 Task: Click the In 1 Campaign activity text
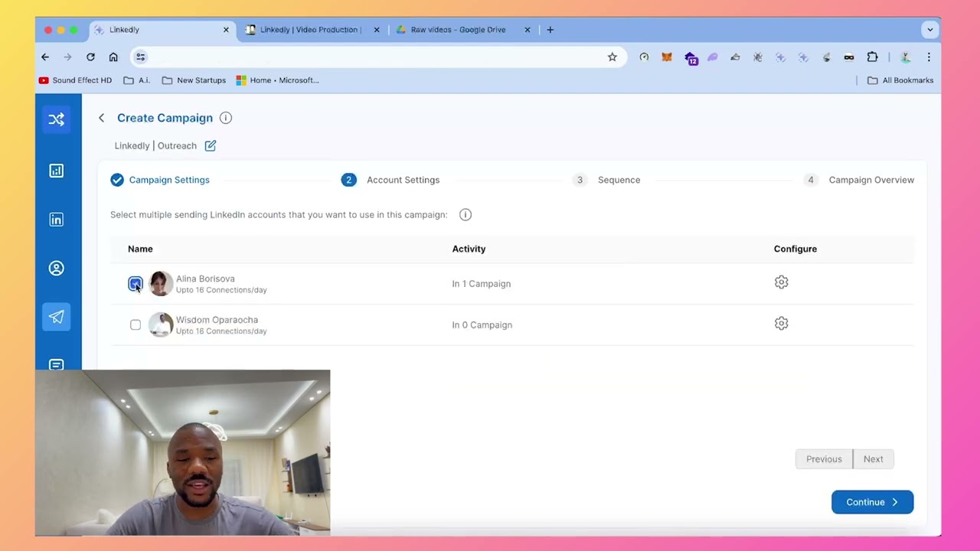[x=481, y=284]
